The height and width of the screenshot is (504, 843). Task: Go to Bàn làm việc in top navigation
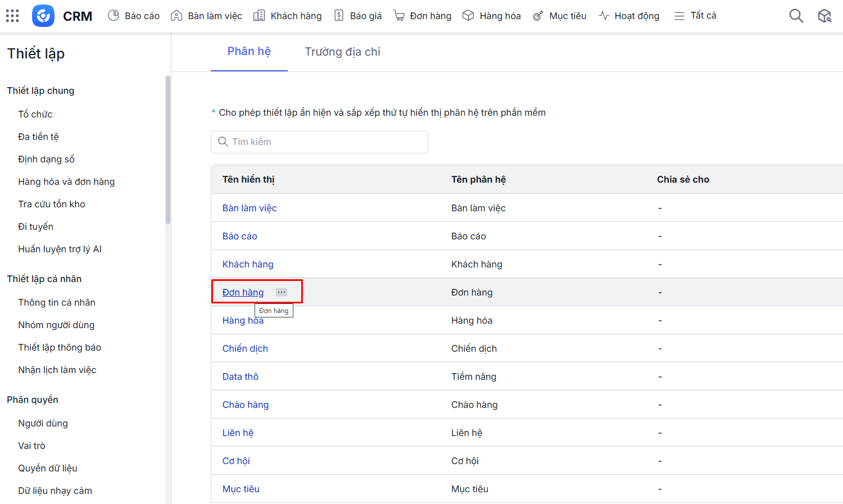click(x=206, y=16)
